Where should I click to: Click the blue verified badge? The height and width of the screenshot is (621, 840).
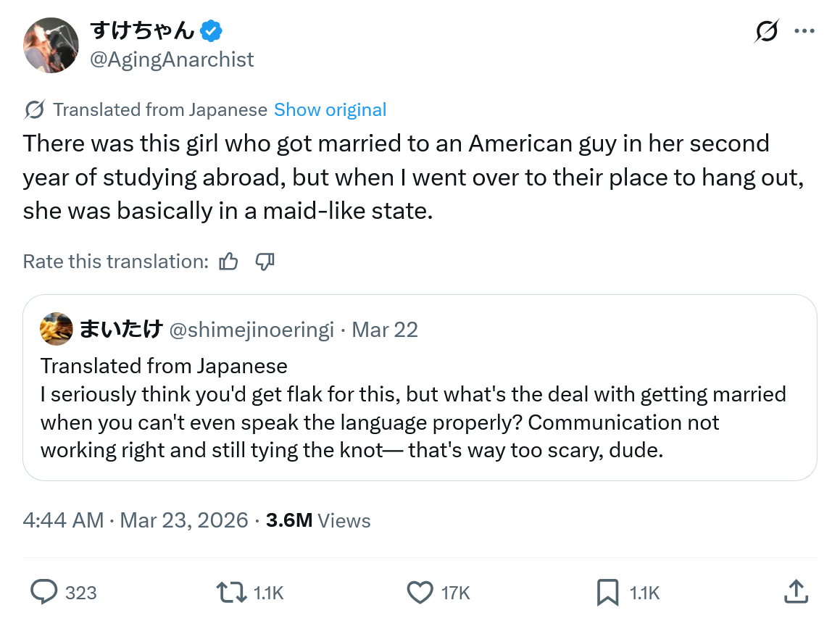tap(211, 31)
